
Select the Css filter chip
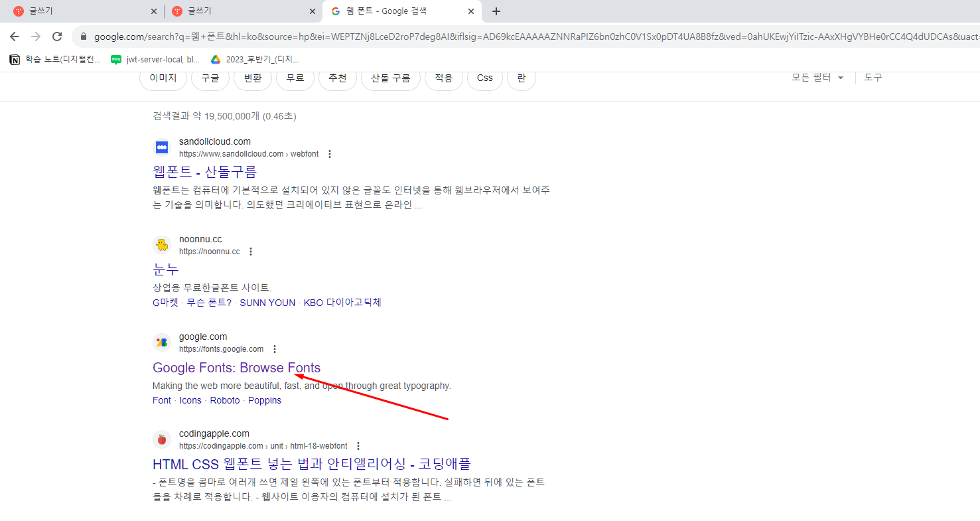(x=485, y=78)
